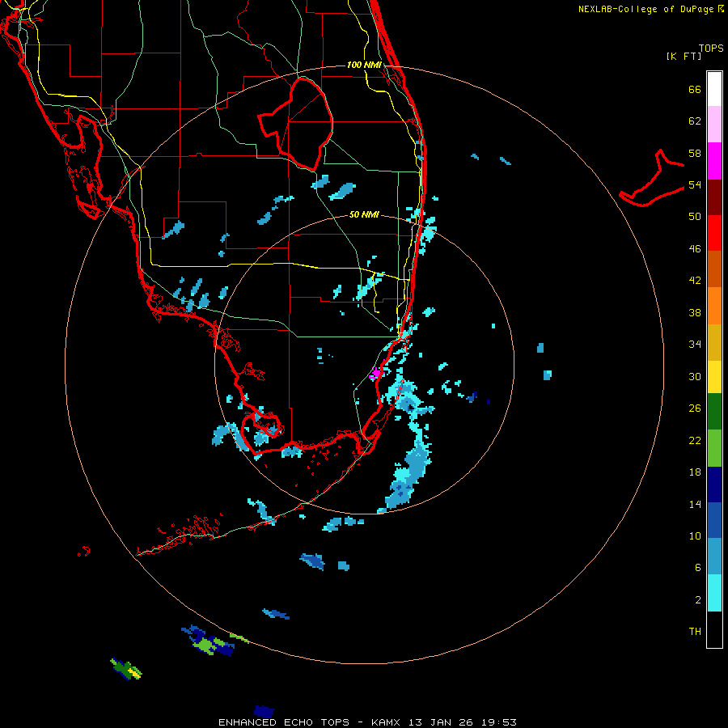
Task: Click the legend value 50
Action: coord(695,217)
